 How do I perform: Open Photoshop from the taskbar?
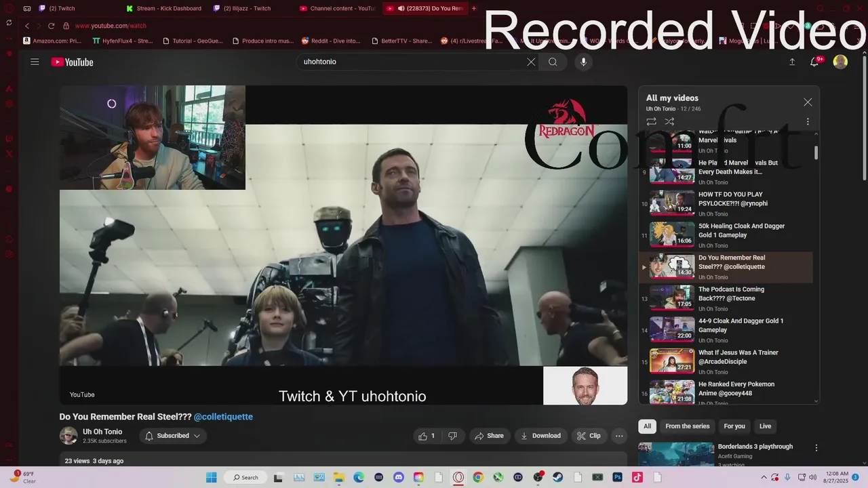pos(618,477)
